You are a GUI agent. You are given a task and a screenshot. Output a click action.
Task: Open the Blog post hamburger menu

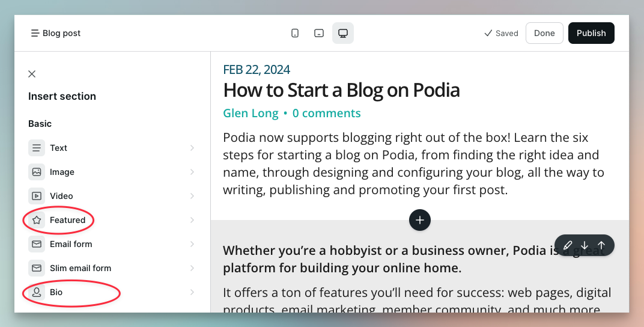click(35, 33)
